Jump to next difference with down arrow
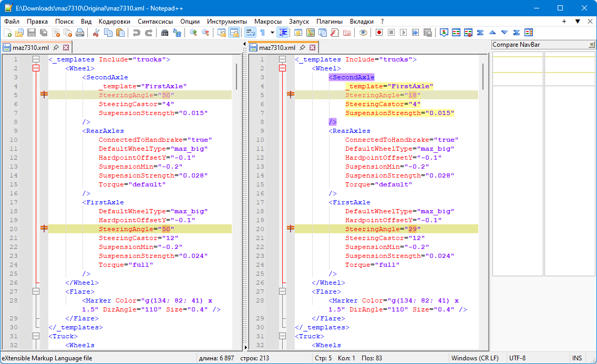 (x=505, y=33)
